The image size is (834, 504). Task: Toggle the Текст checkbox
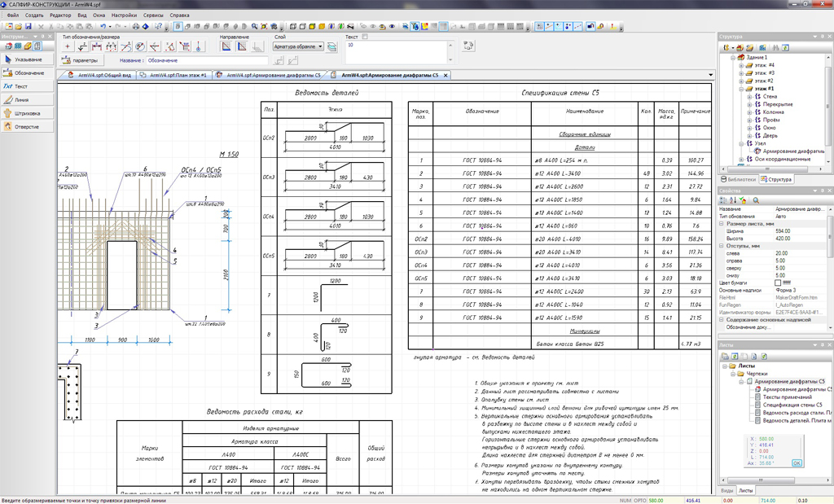coord(365,37)
